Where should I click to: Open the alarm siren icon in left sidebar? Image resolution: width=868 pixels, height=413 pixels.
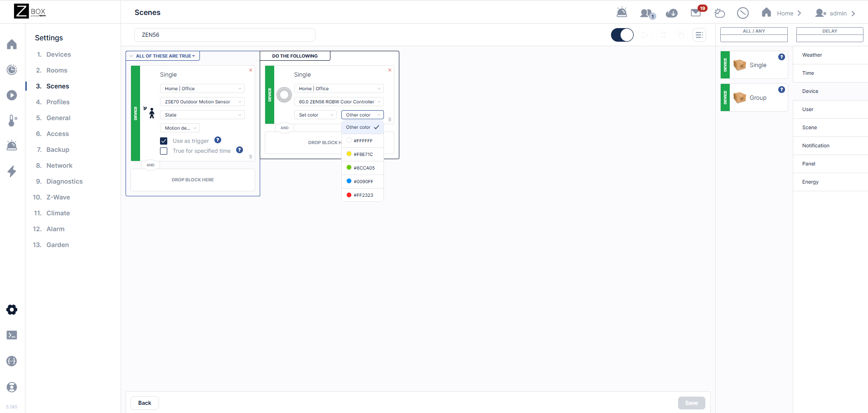[x=12, y=146]
